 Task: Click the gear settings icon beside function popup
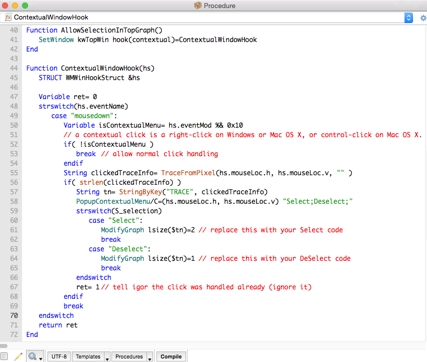point(423,18)
